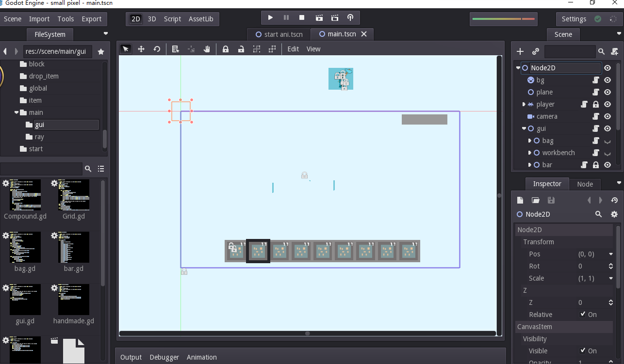The width and height of the screenshot is (624, 364).
Task: Activate the Pan mode tool
Action: (x=207, y=49)
